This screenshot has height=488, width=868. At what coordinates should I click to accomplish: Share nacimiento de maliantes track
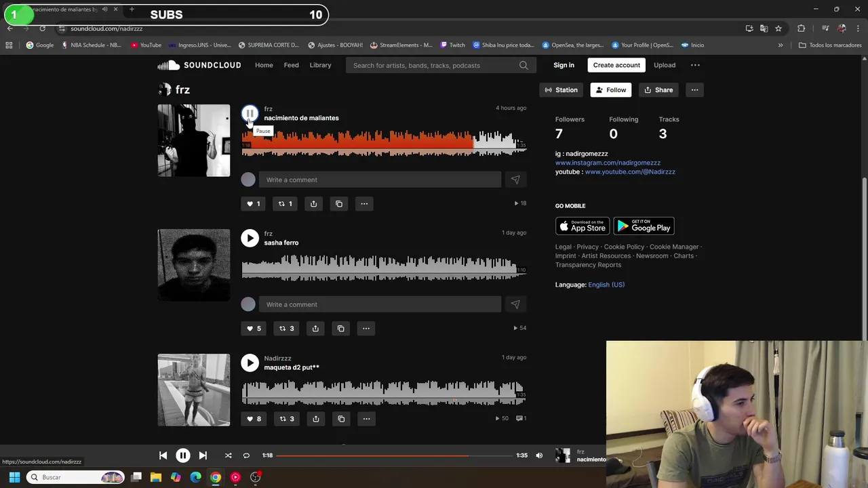(x=313, y=203)
